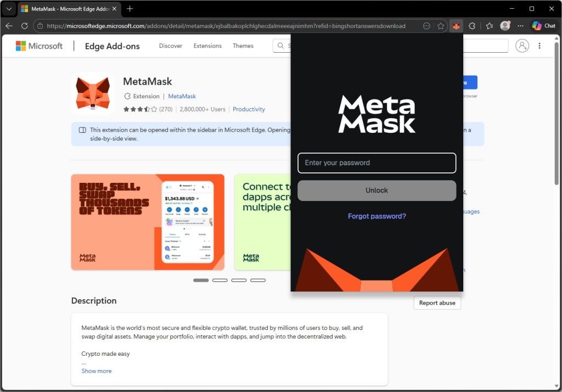This screenshot has height=392, width=562.
Task: Click the MetaMask fox extension toolbar icon
Action: (456, 26)
